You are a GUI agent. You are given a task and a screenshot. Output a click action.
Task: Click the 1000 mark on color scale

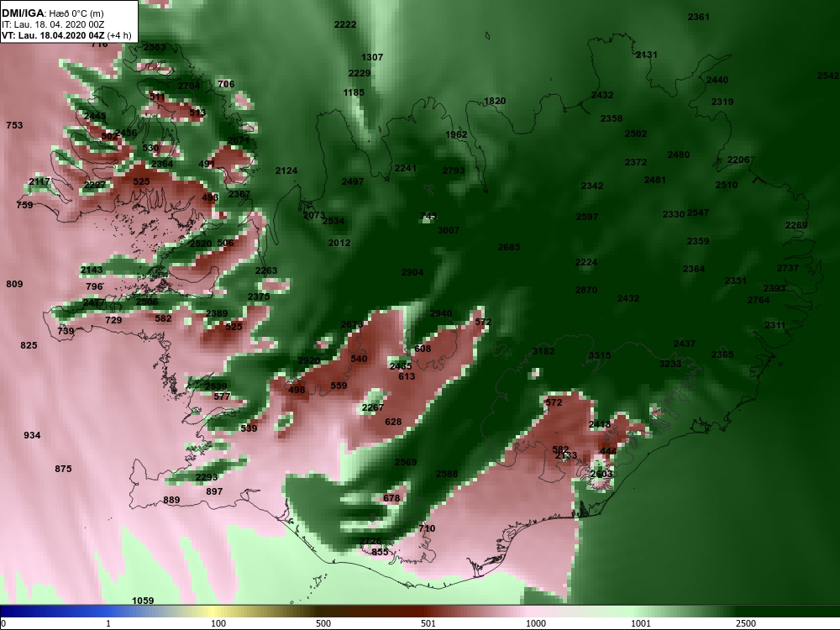[x=536, y=623]
